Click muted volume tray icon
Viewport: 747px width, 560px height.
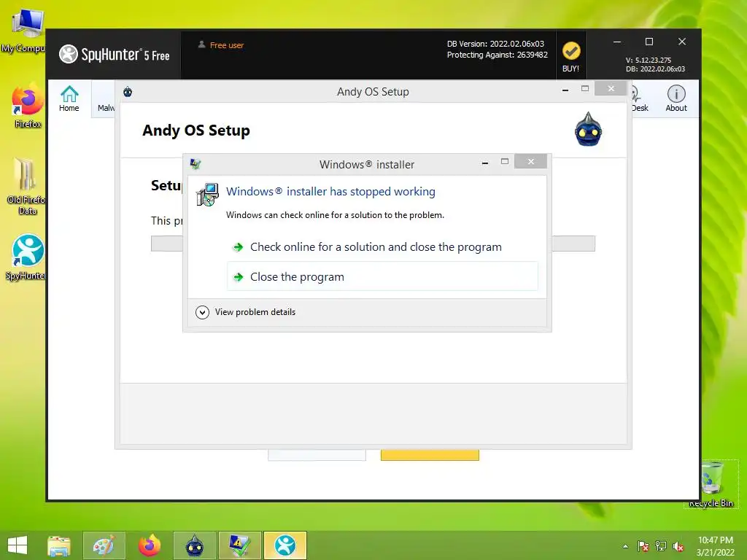pos(678,546)
